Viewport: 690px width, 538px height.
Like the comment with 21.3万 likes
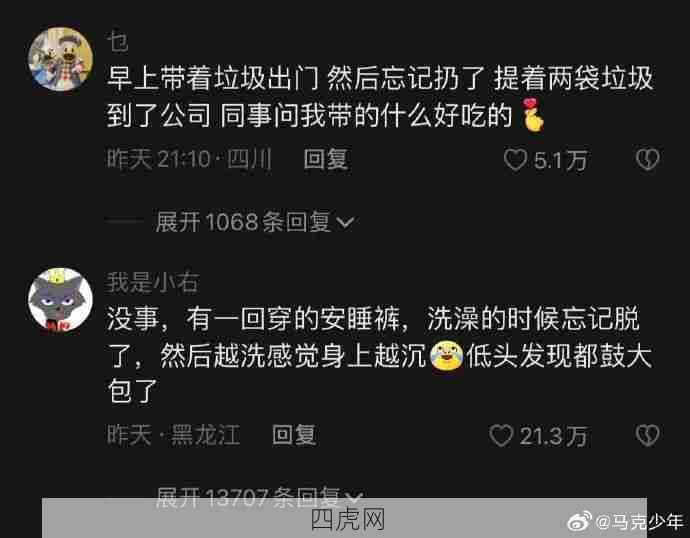pyautogui.click(x=501, y=436)
